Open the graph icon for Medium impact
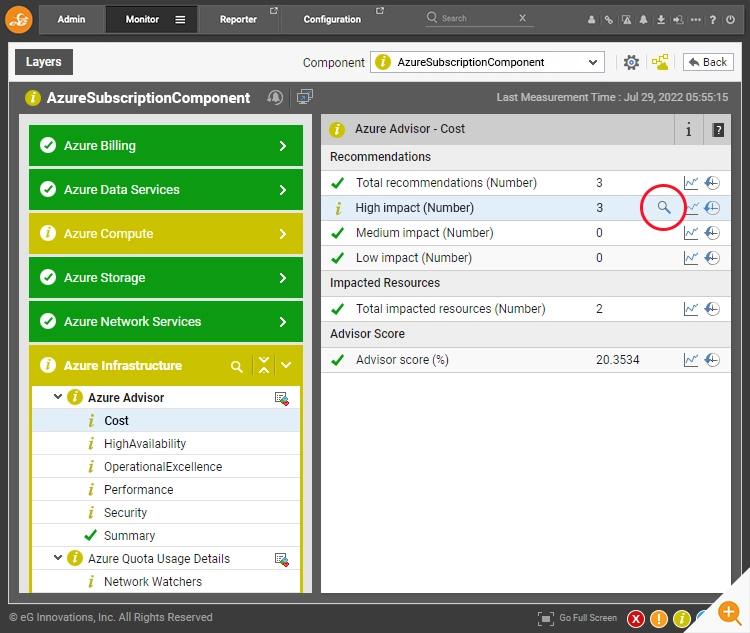 tap(691, 233)
